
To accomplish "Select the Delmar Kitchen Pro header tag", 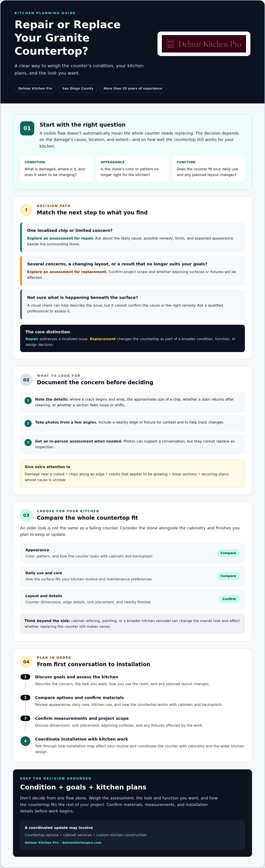I will pyautogui.click(x=35, y=89).
